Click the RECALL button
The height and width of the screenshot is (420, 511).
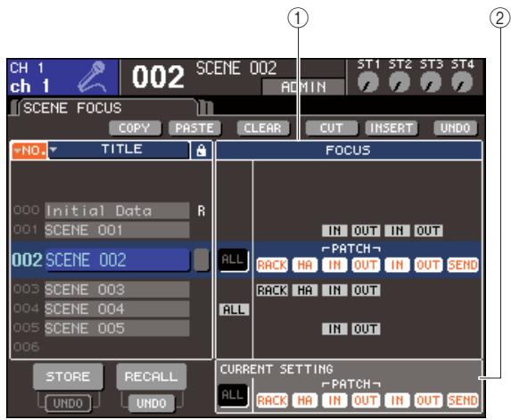coord(152,376)
